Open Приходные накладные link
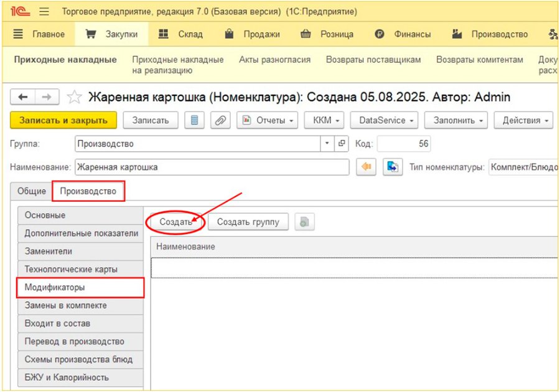This screenshot has width=560, height=392. point(65,60)
